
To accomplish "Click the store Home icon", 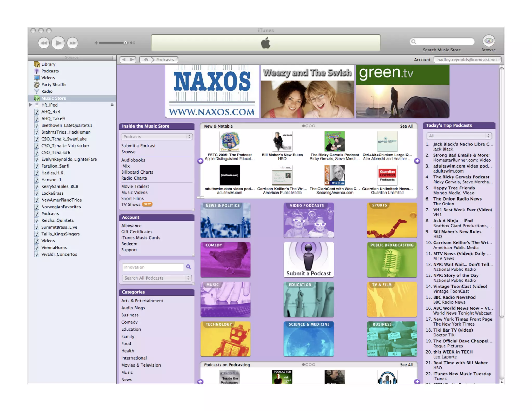I will [x=146, y=59].
